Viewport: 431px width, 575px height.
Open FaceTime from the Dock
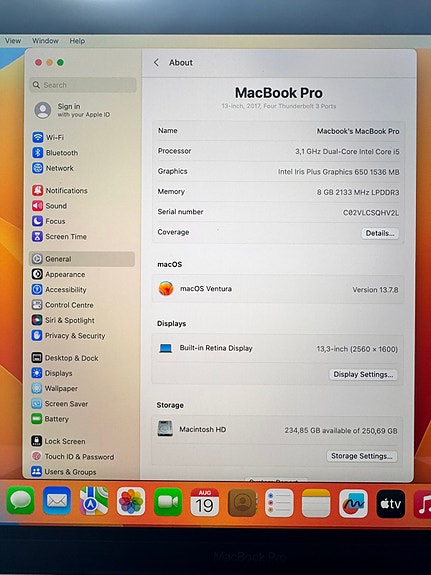[x=168, y=501]
